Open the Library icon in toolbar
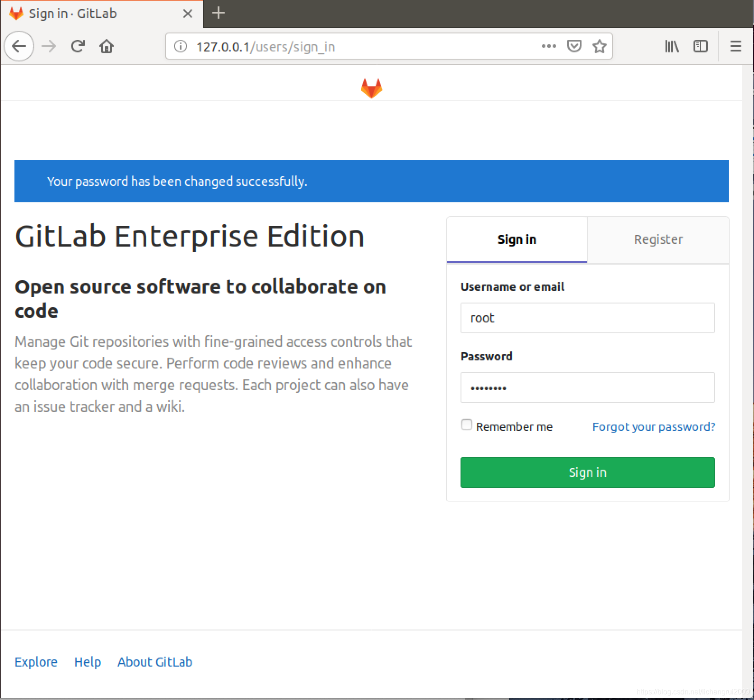The width and height of the screenshot is (754, 700). tap(672, 46)
